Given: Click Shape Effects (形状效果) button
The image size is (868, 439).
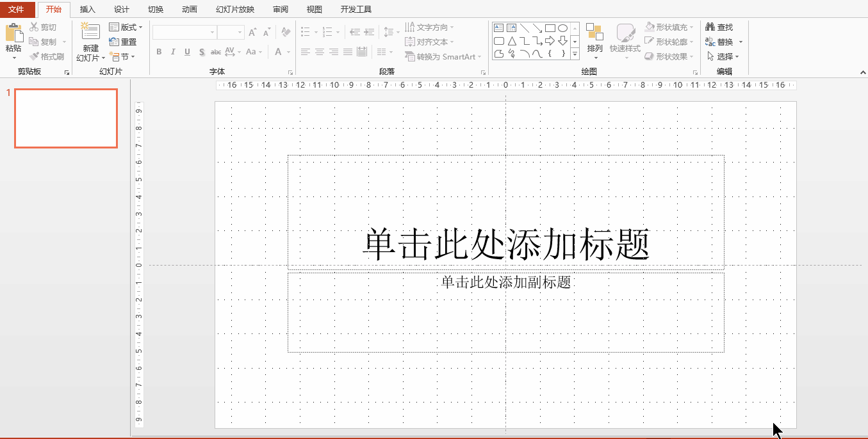Looking at the screenshot, I should click(x=669, y=56).
